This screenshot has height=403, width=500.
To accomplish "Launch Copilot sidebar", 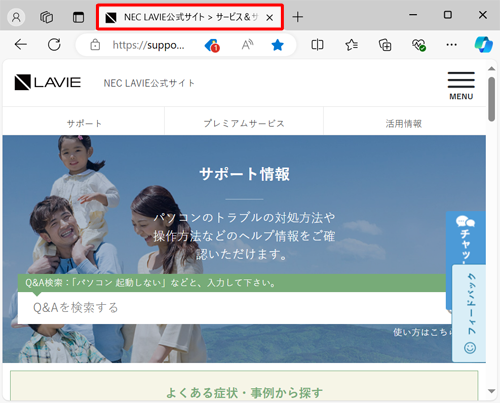I will click(x=484, y=45).
